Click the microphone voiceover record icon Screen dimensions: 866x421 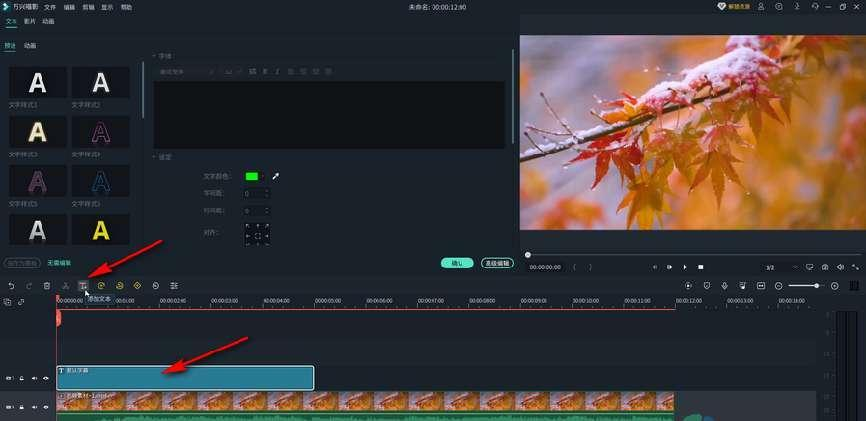click(724, 286)
